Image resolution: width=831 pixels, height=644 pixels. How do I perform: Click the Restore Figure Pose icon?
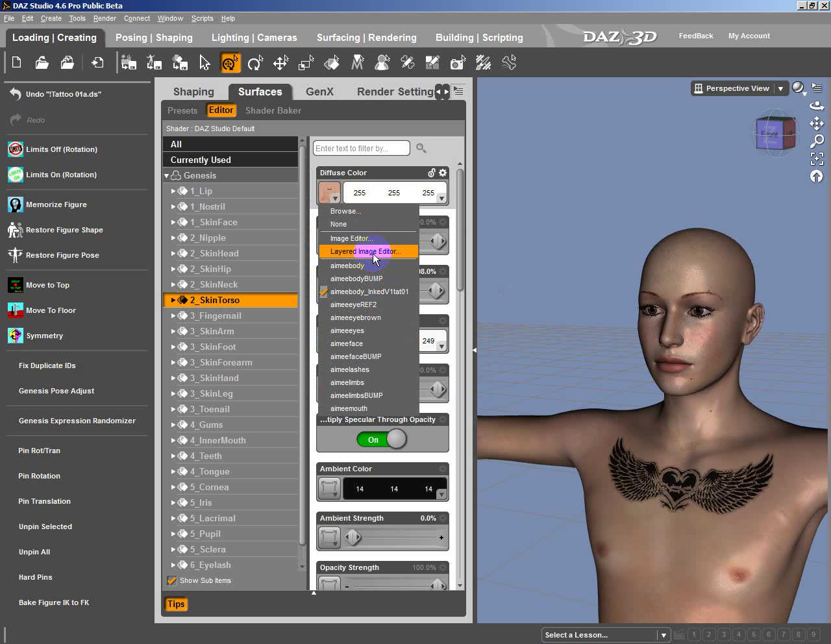click(x=16, y=255)
